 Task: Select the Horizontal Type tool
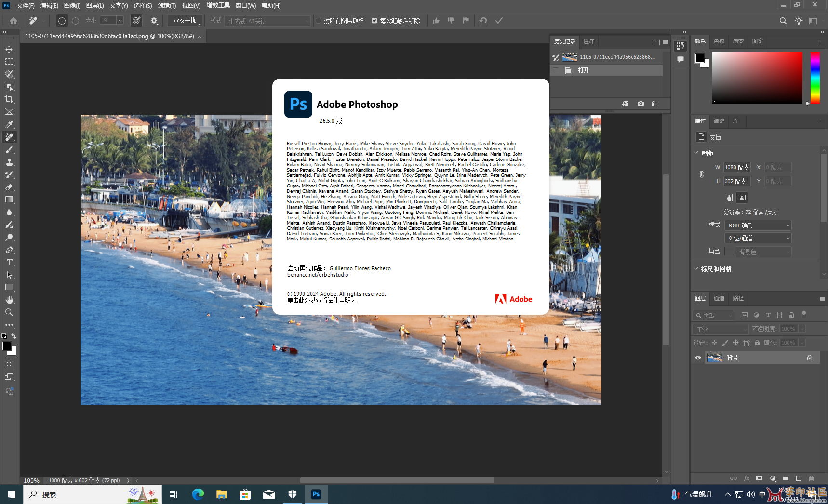(9, 262)
